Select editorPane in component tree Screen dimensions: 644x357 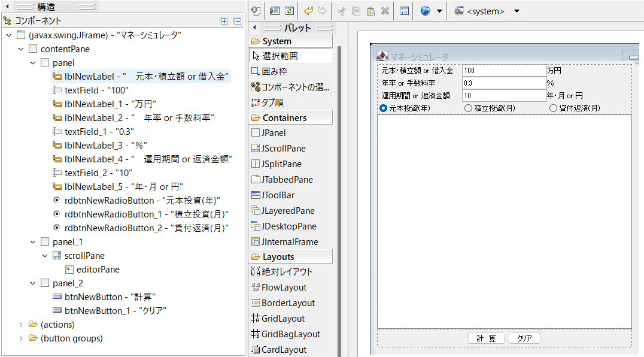tap(92, 270)
